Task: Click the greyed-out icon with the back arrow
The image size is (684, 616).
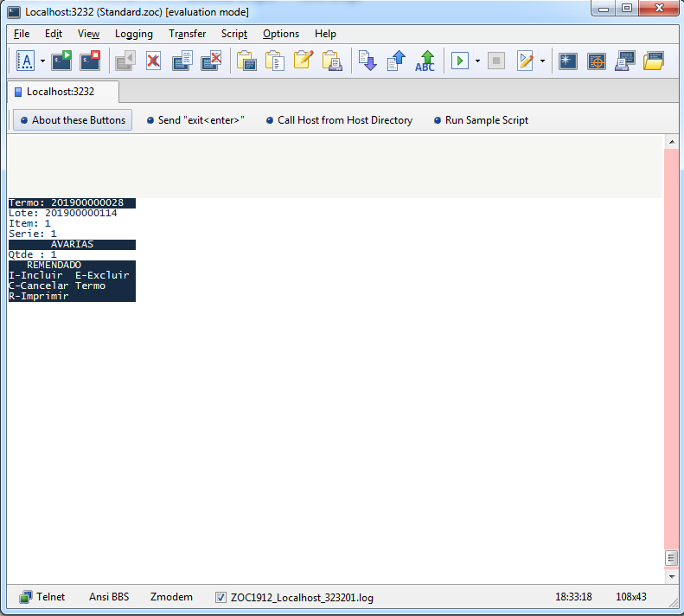Action: coord(125,61)
